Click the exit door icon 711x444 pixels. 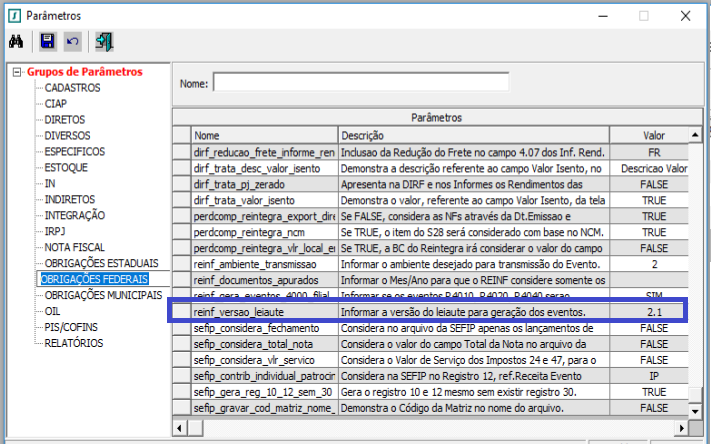tap(104, 42)
